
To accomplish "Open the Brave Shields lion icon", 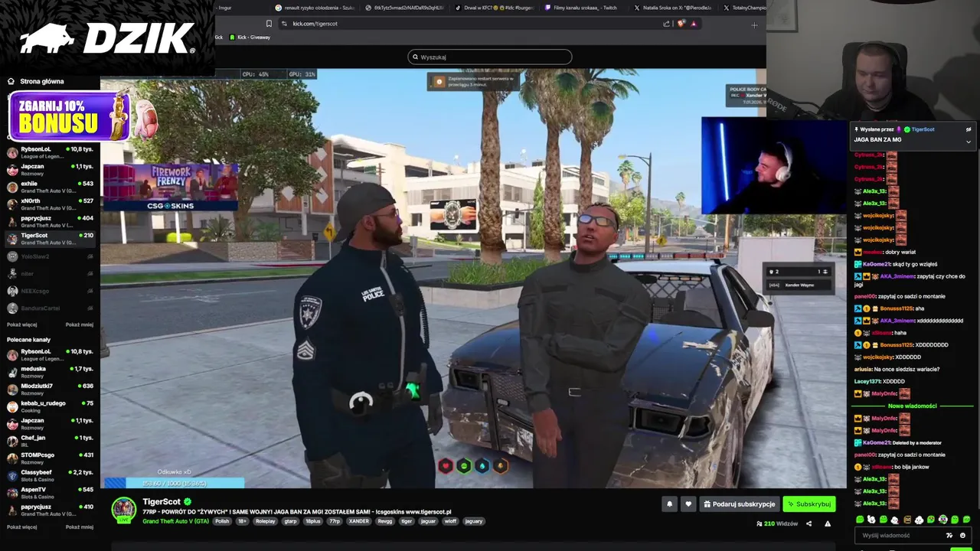I will [x=681, y=24].
